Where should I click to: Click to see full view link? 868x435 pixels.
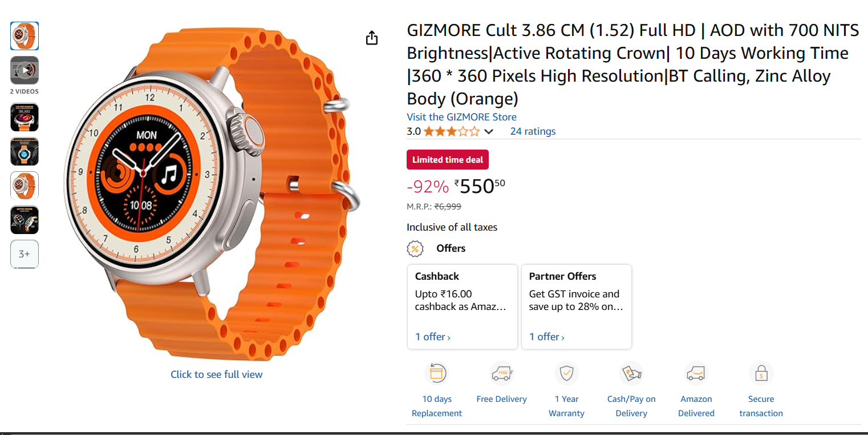tap(217, 374)
